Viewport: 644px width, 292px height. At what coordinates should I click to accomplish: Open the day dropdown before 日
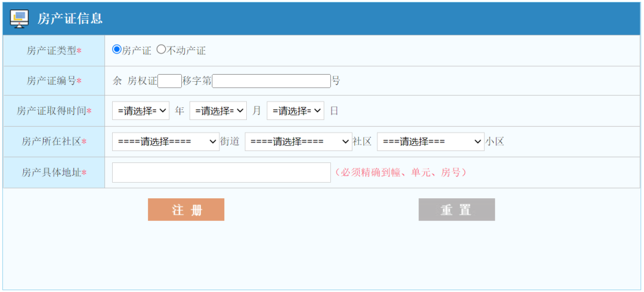296,110
